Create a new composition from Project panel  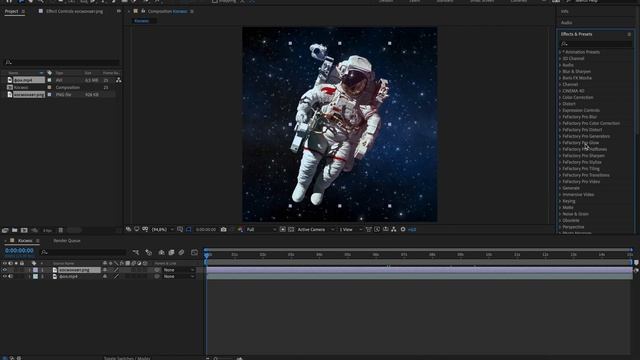[24, 230]
